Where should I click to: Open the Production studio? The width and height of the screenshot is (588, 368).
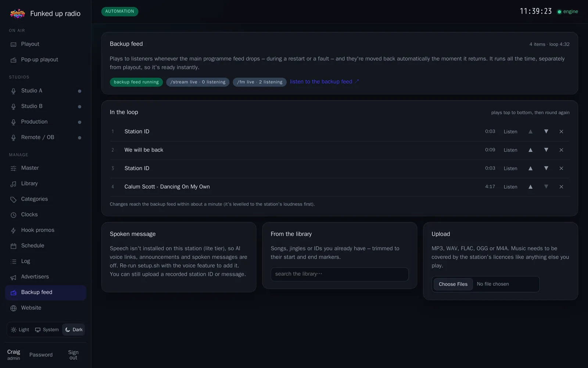46,122
